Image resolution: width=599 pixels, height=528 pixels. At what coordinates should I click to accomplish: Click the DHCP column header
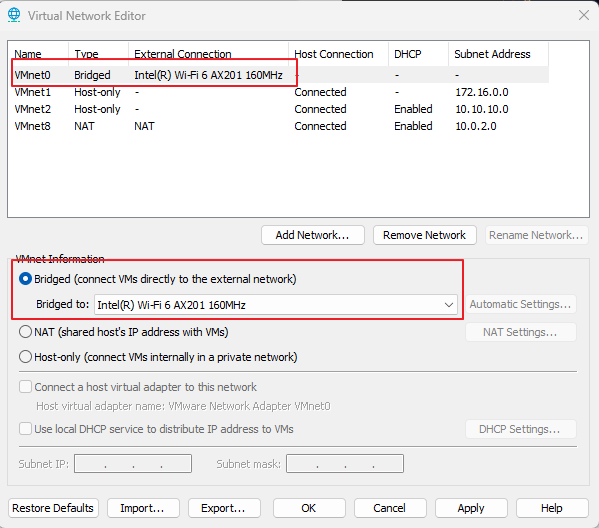418,54
